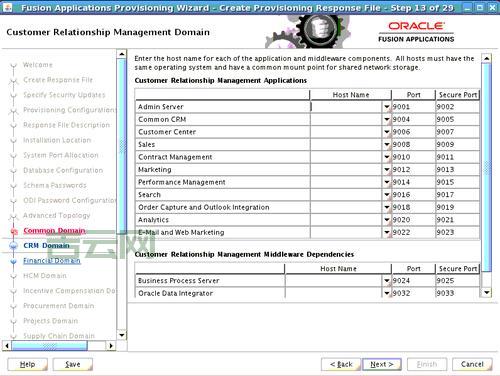Open the Contract Management host name dropdown

(x=386, y=157)
